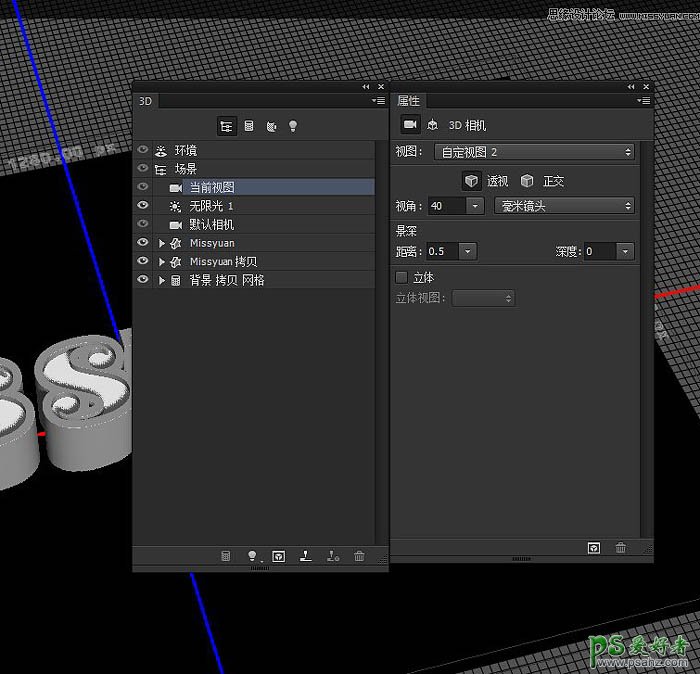Filter 3D panel by whole scene

pos(226,126)
